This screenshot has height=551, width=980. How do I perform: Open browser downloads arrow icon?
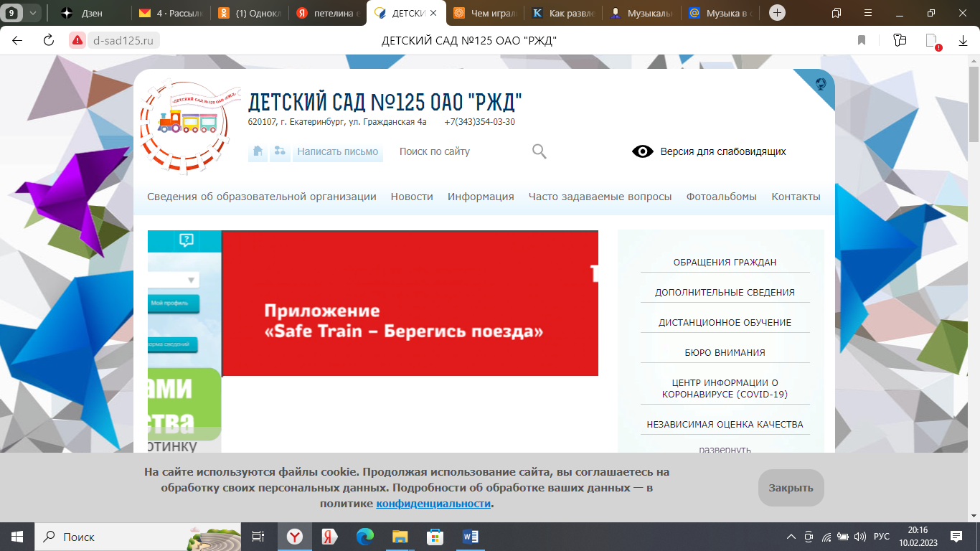click(963, 40)
